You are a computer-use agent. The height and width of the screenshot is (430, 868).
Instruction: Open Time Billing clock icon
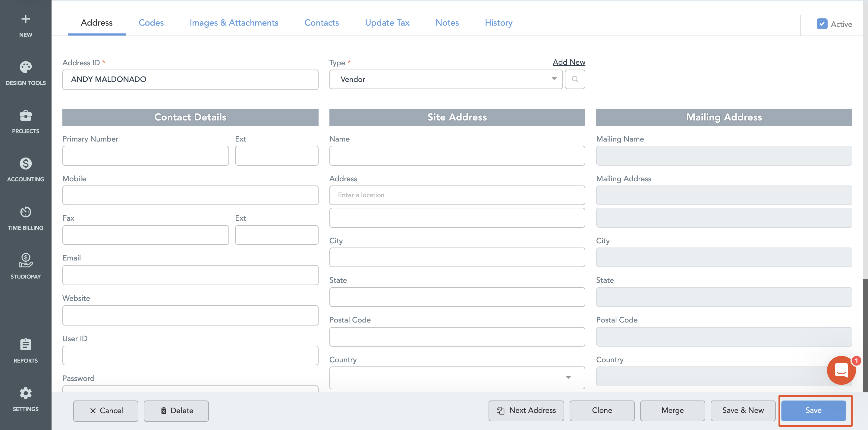coord(26,212)
